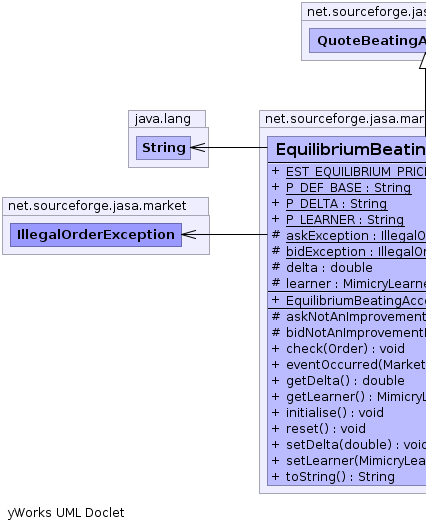
Task: Click the String class box
Action: pyautogui.click(x=163, y=148)
